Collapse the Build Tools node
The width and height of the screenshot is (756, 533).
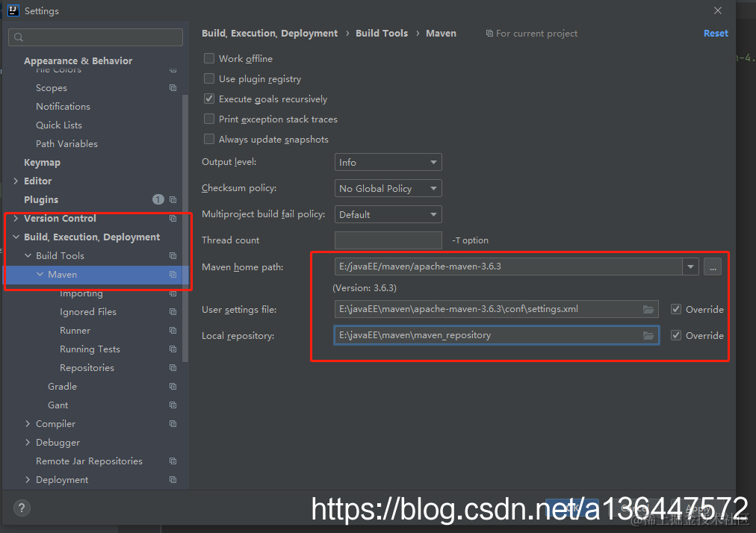click(28, 256)
